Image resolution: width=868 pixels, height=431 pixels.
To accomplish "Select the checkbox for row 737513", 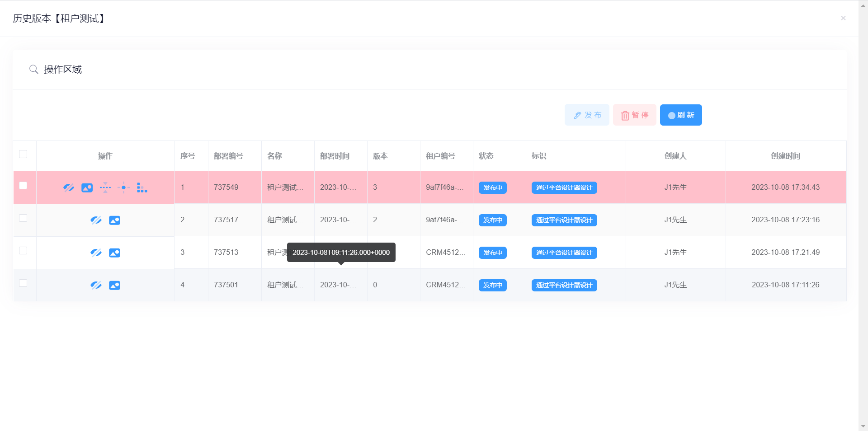I will tap(23, 251).
